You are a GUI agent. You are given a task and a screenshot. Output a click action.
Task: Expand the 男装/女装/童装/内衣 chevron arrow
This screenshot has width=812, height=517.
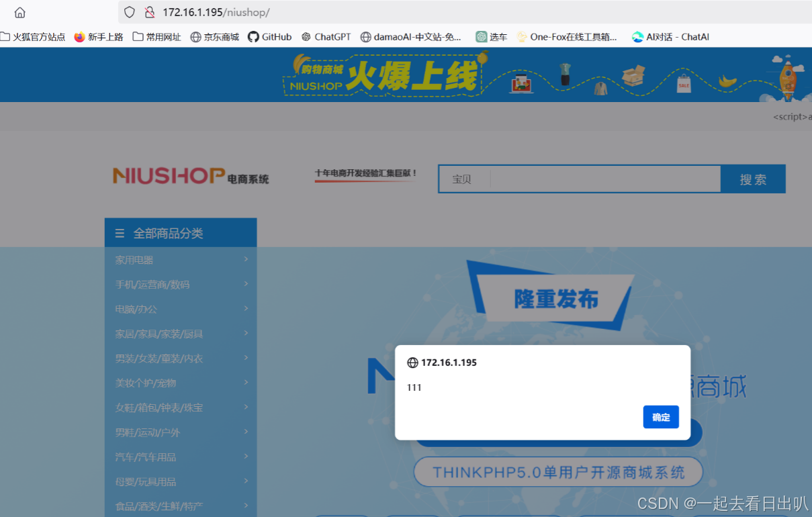(x=246, y=358)
